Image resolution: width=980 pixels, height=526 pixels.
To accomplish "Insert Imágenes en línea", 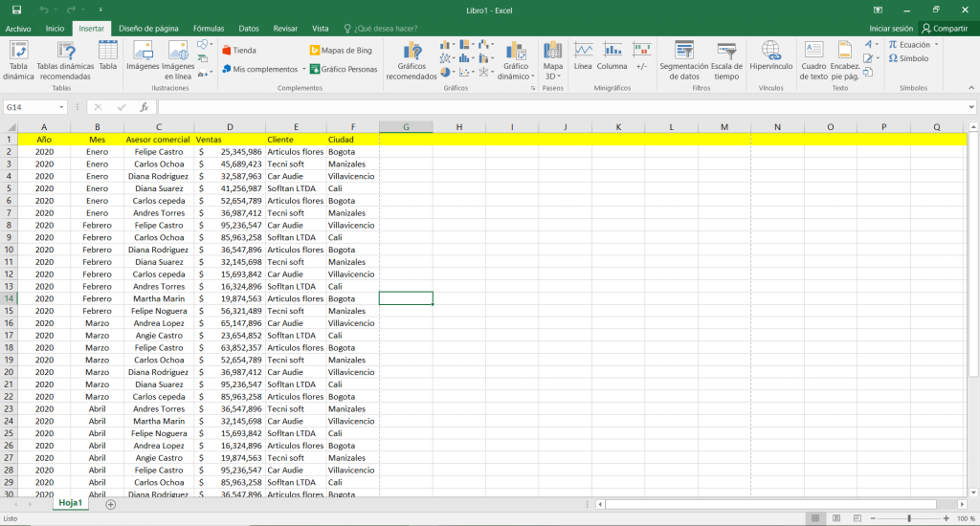I will click(178, 60).
